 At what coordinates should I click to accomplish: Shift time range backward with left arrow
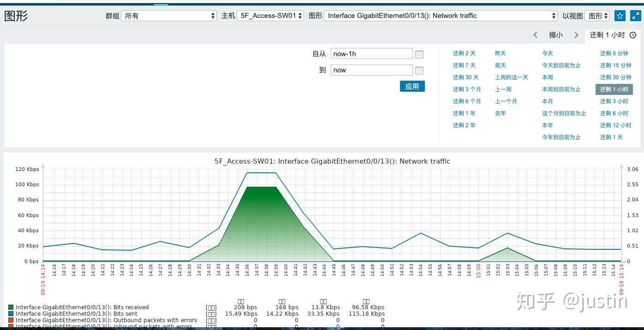click(x=535, y=35)
